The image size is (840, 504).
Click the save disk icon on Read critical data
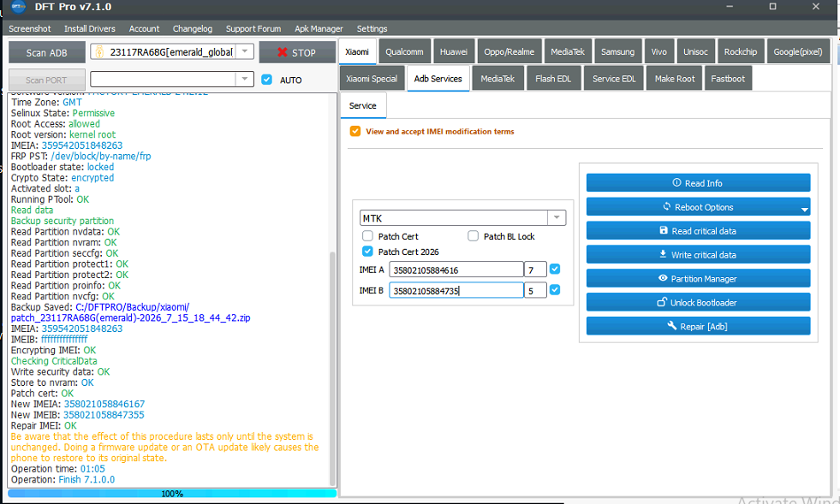pyautogui.click(x=664, y=230)
